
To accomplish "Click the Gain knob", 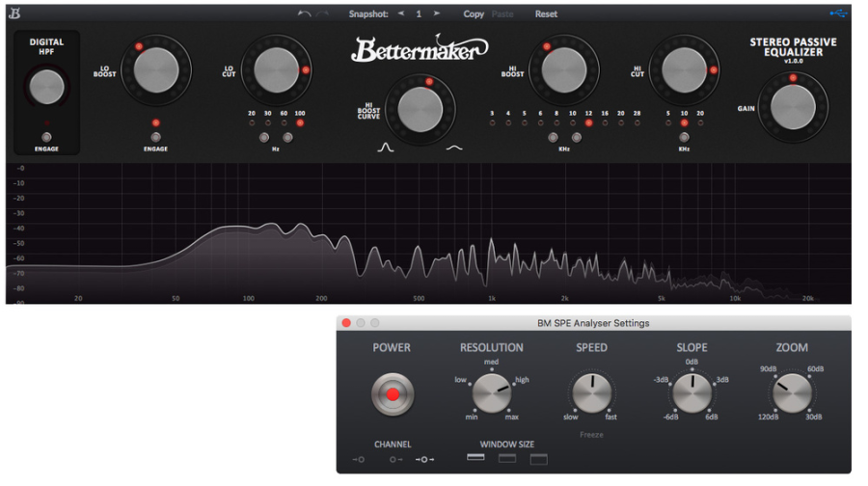I will coord(793,107).
